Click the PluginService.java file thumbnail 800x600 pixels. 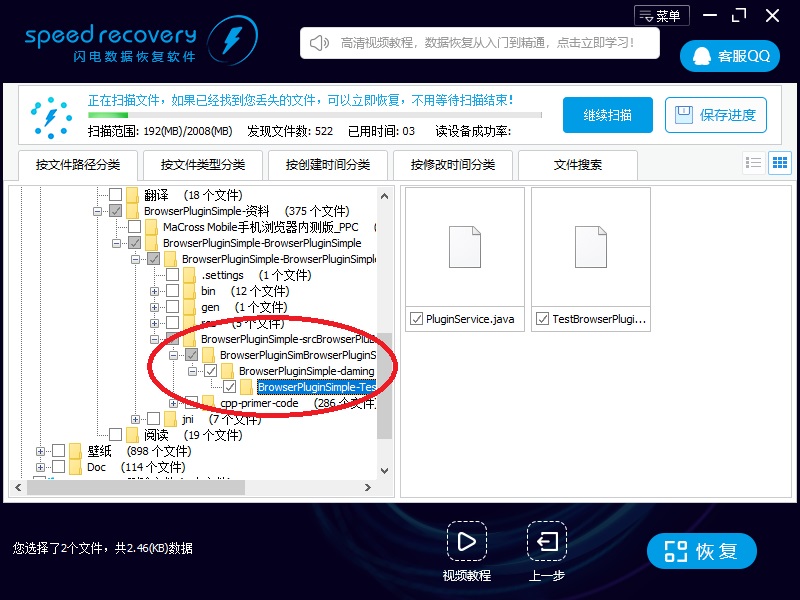(465, 245)
